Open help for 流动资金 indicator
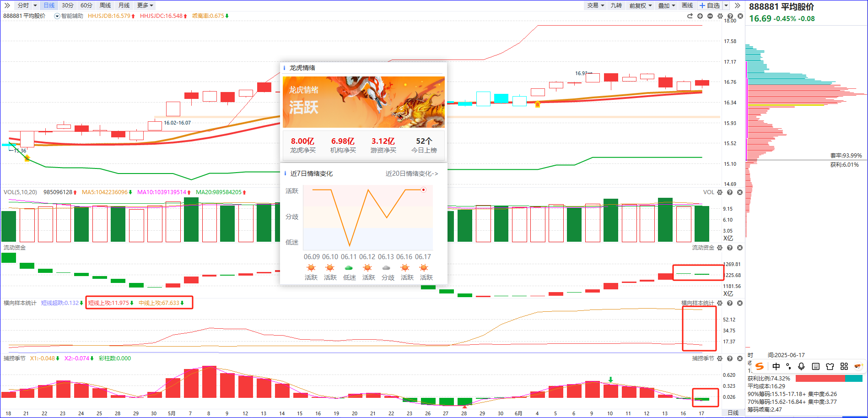The image size is (868, 418). [x=730, y=248]
